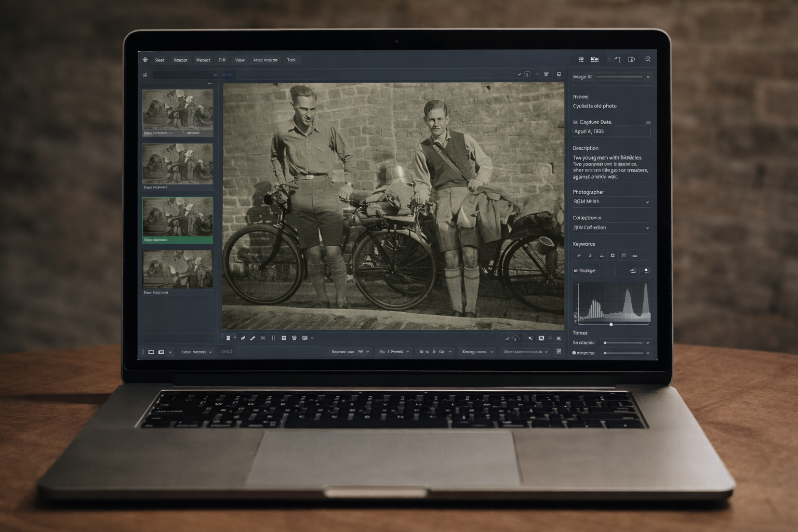Expand the Image ID dropdown chevron
Viewport: 798px width, 532px height.
pos(647,77)
